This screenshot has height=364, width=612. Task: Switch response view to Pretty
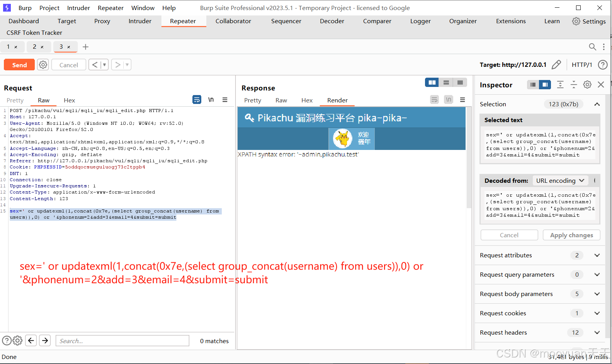click(x=253, y=100)
